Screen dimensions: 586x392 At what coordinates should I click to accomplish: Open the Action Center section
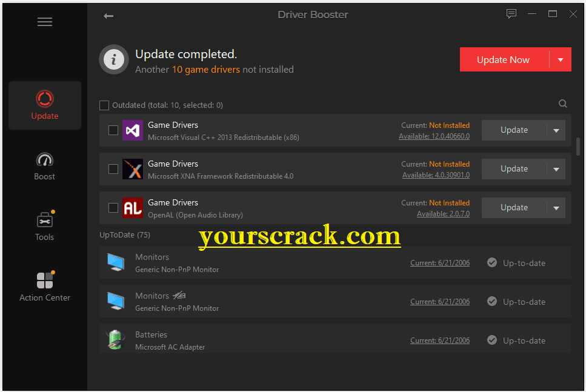pos(45,287)
